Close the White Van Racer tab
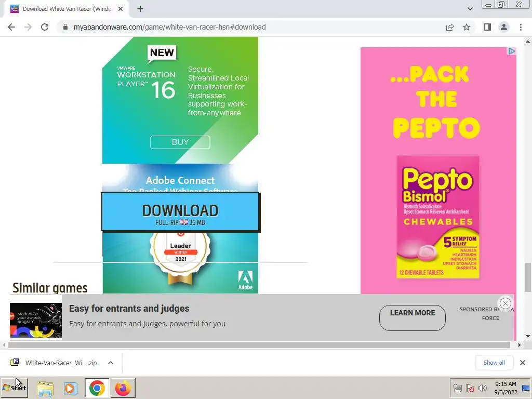 [x=121, y=9]
